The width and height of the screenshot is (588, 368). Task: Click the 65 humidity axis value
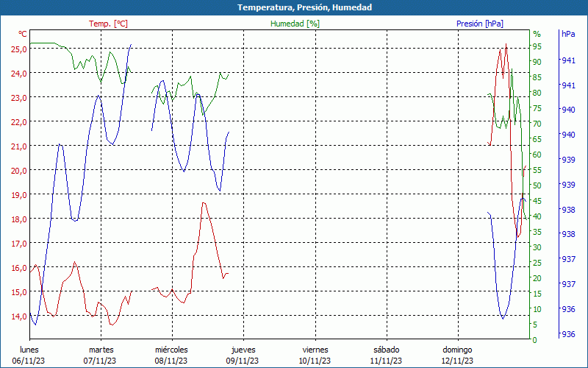click(x=537, y=139)
